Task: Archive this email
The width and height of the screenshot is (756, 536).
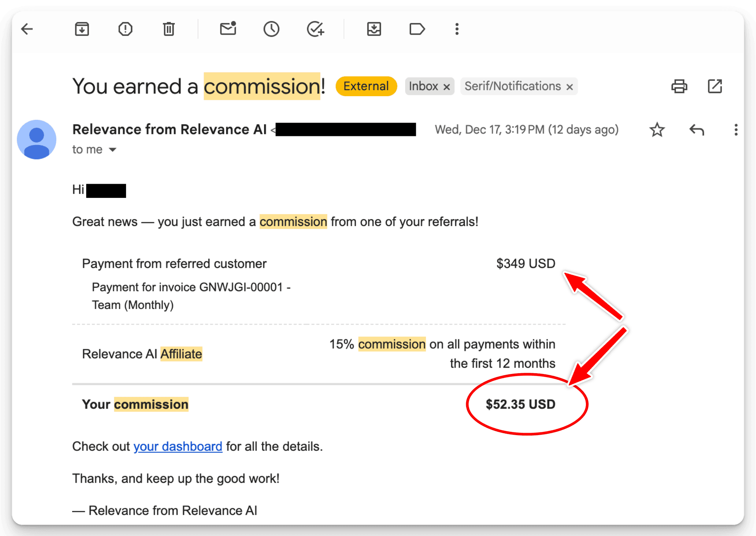Action: pos(82,29)
